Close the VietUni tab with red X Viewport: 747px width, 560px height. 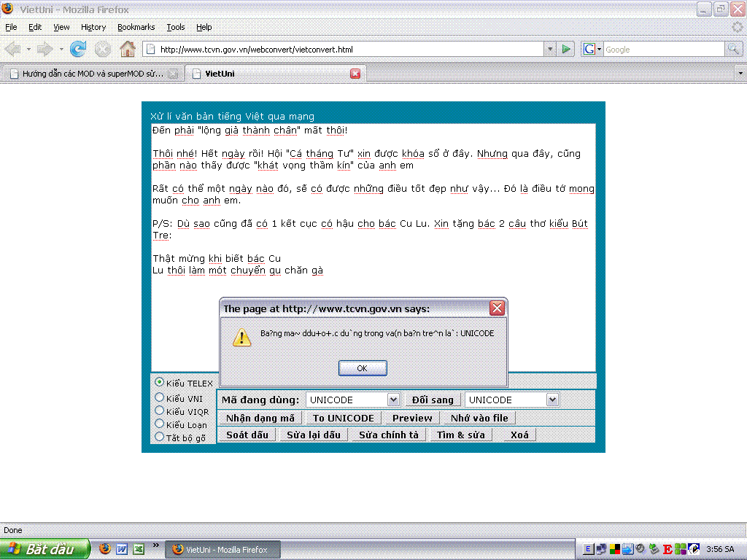point(355,74)
